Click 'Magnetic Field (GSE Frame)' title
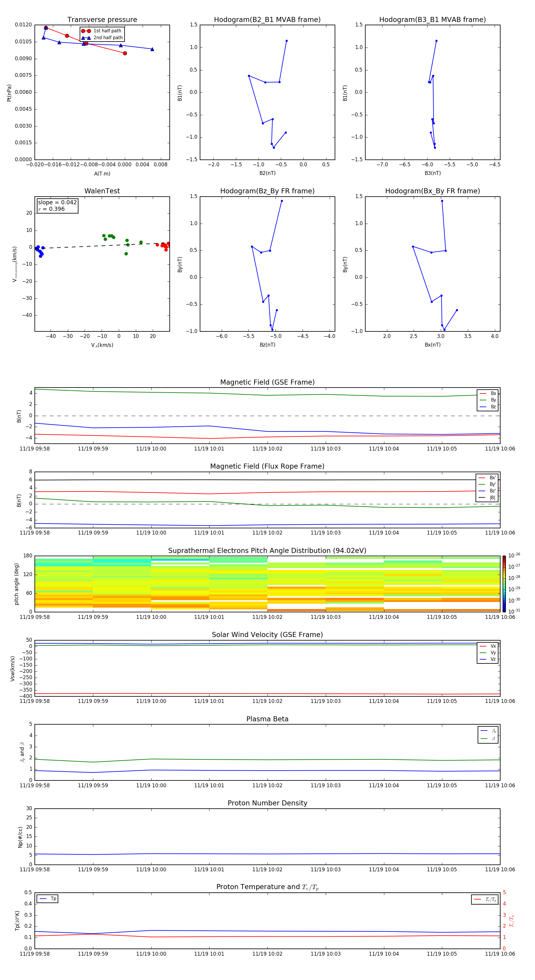The image size is (535, 980). (x=267, y=382)
